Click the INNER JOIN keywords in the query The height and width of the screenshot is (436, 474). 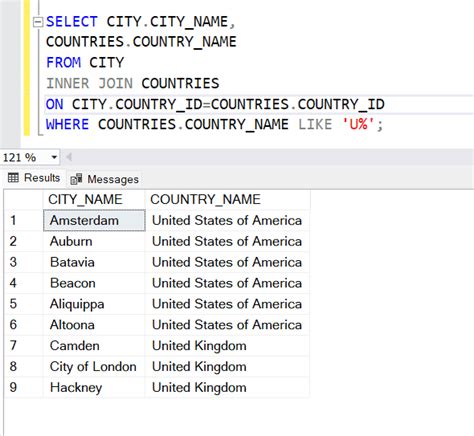tap(89, 83)
